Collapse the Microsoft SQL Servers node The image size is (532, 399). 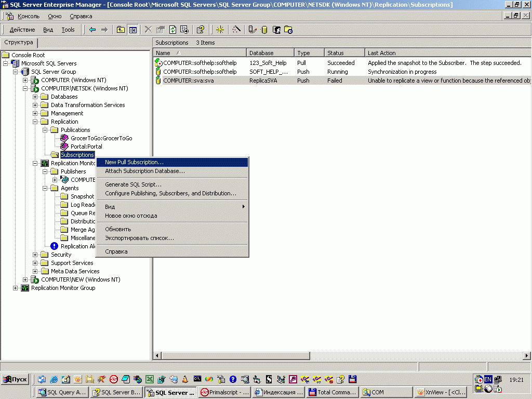pyautogui.click(x=5, y=63)
